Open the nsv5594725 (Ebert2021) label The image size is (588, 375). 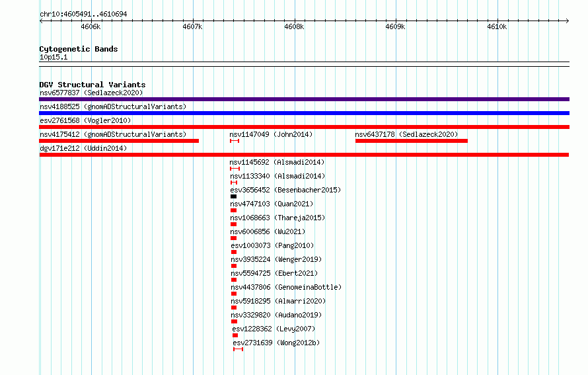tap(274, 273)
